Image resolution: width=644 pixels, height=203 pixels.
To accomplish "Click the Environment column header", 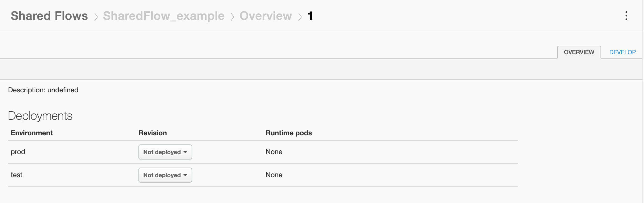I will coord(31,133).
